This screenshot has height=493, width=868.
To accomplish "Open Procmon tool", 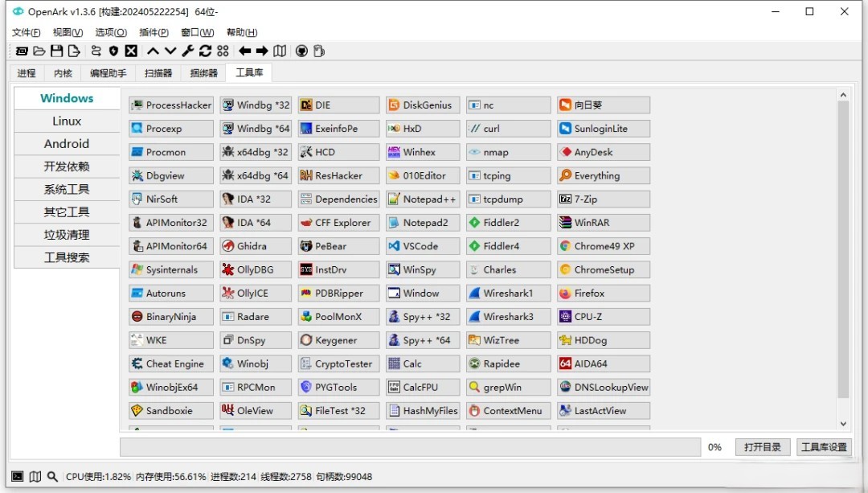I will coord(171,152).
